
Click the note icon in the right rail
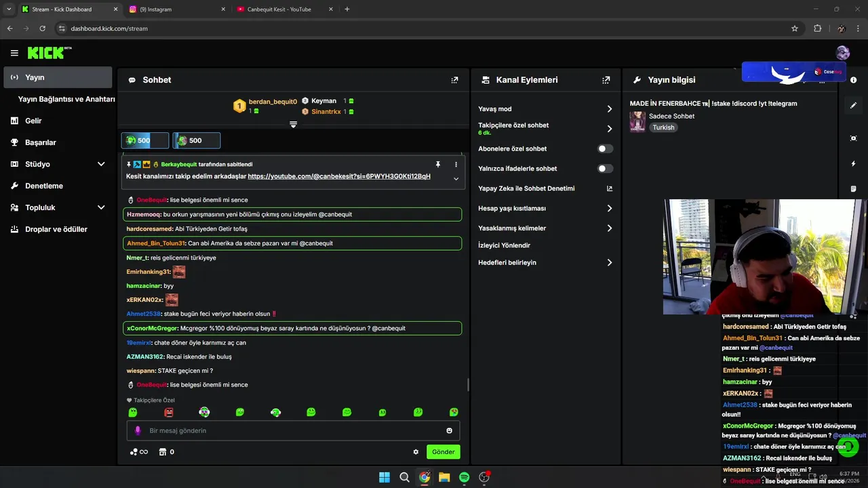(853, 188)
